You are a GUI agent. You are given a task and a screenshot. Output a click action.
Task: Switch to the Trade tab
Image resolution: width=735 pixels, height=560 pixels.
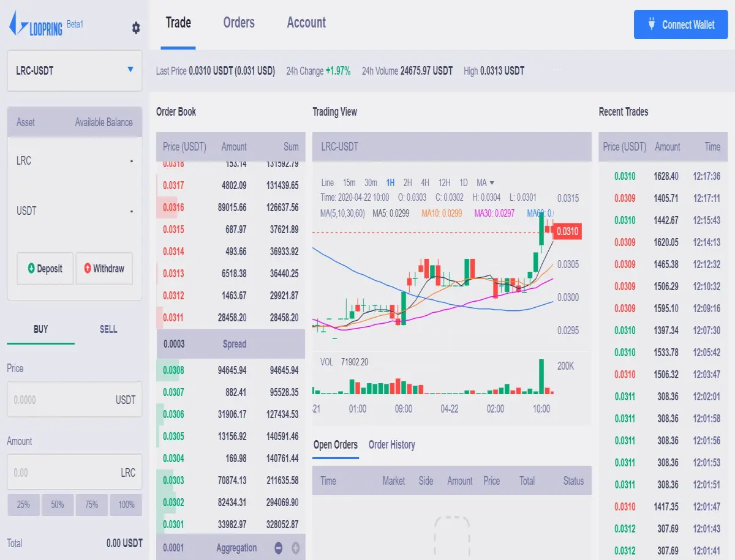178,23
